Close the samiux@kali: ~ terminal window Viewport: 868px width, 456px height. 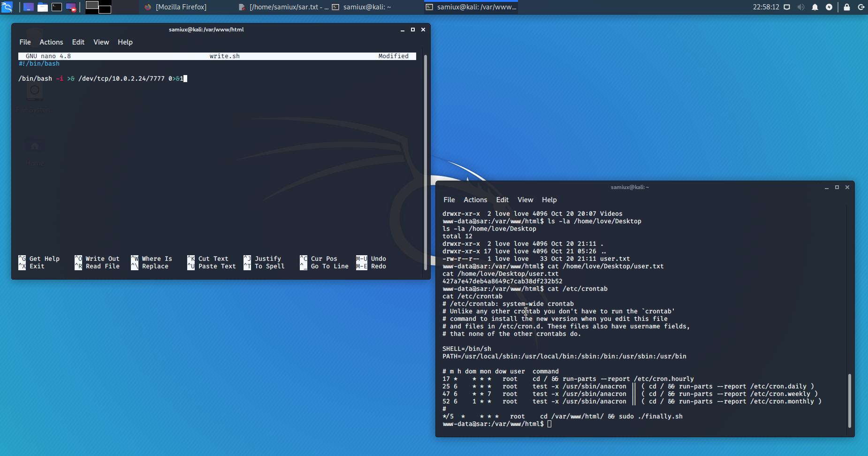coord(847,187)
